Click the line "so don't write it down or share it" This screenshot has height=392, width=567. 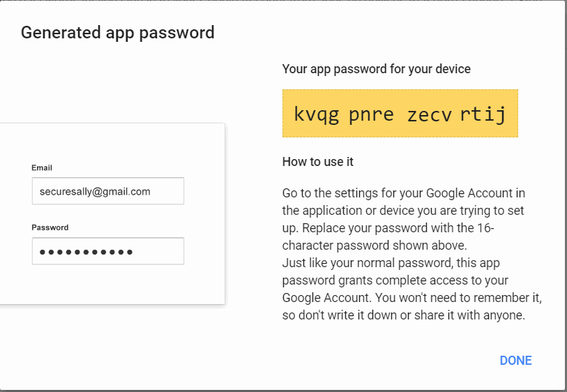tap(404, 315)
